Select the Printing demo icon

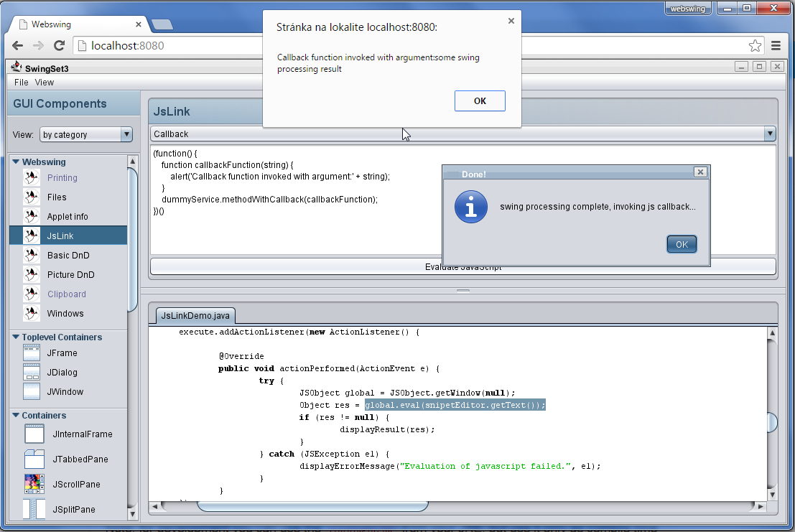tap(32, 178)
